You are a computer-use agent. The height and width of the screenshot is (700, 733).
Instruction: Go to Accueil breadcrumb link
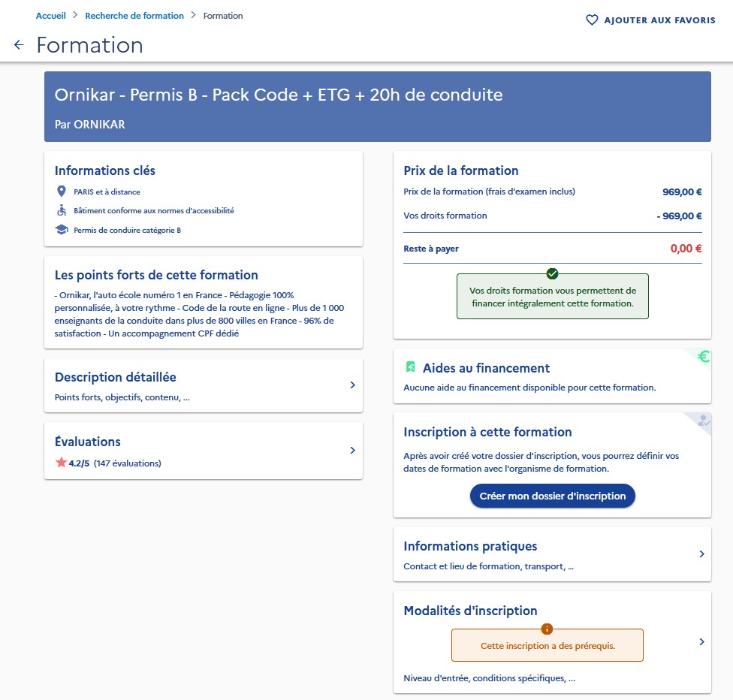tap(50, 16)
